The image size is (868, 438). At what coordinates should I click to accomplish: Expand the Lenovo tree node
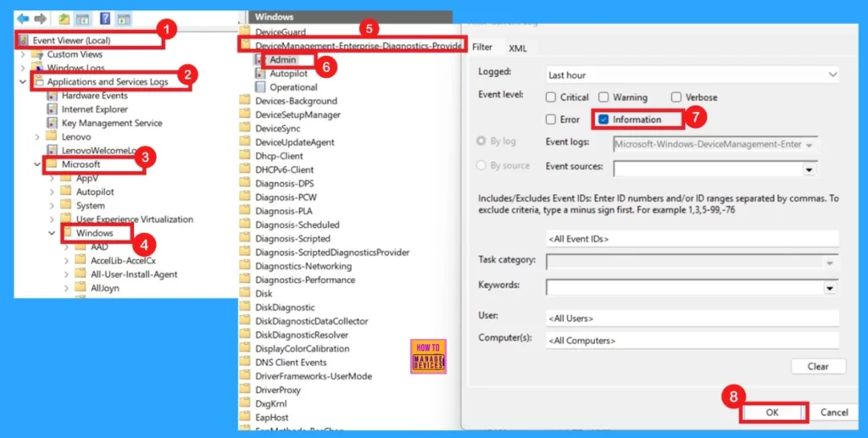(x=37, y=136)
